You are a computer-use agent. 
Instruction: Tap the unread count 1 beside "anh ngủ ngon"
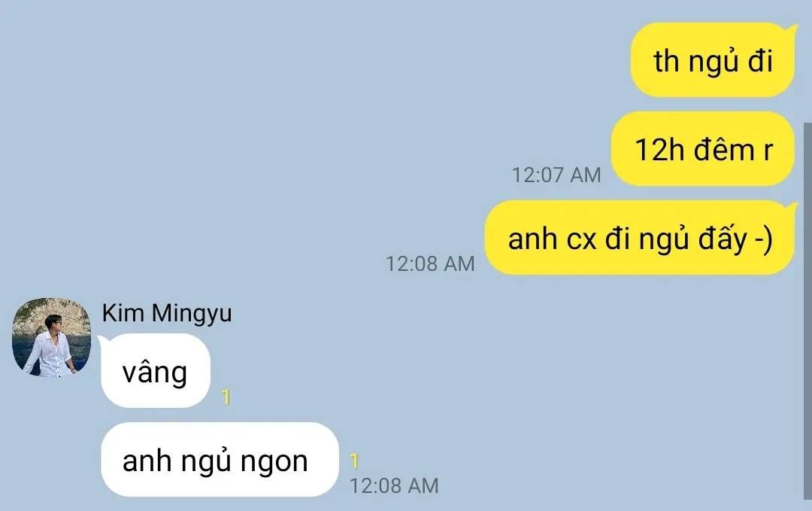click(354, 461)
